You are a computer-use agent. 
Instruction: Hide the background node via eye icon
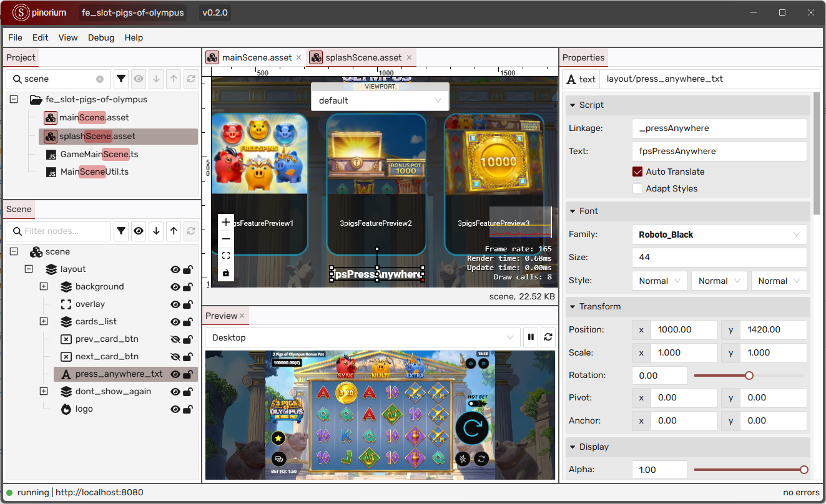(175, 287)
